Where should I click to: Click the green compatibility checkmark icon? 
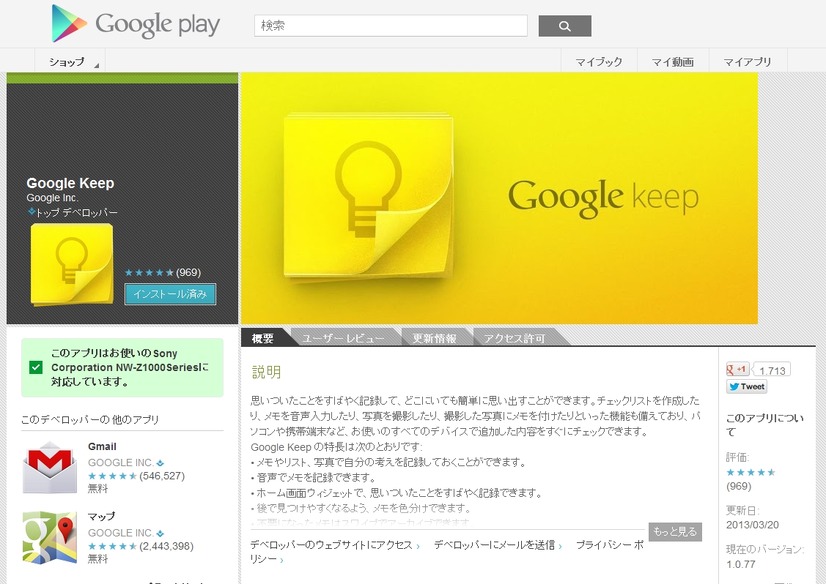coord(36,367)
